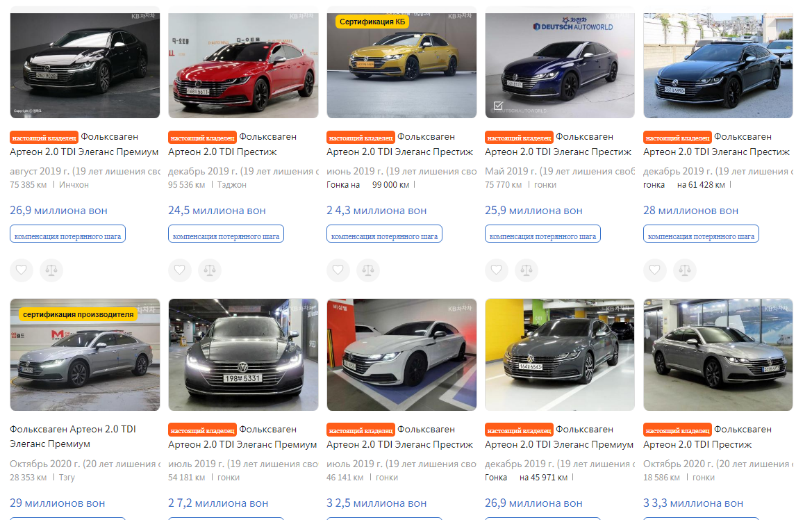Open the '2 7,2 миллиона вон' price link
This screenshot has height=520, width=812.
[x=218, y=503]
